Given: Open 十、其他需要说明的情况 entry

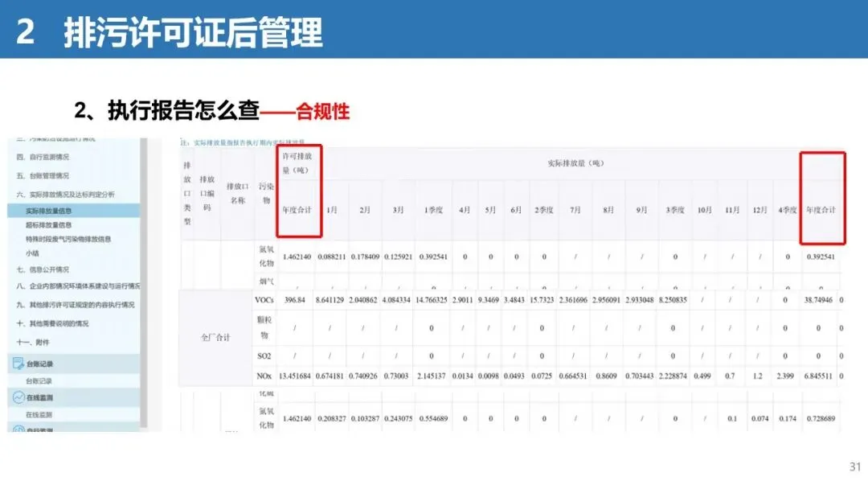Looking at the screenshot, I should pos(52,323).
